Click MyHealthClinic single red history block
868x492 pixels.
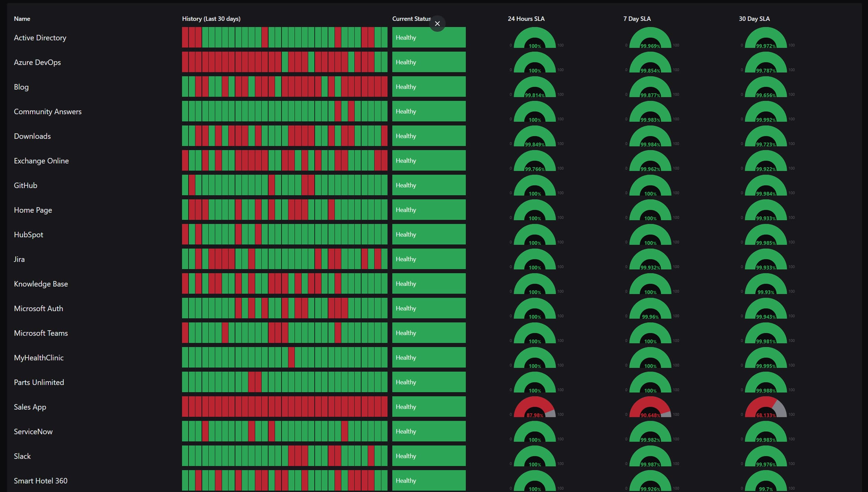(x=291, y=357)
